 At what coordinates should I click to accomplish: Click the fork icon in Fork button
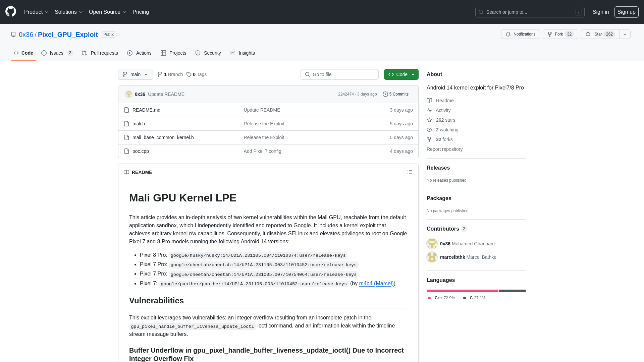(550, 34)
